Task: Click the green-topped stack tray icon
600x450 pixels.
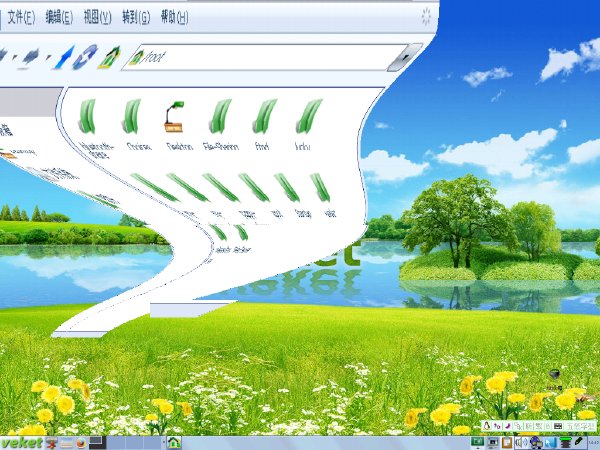Action: pos(566,443)
